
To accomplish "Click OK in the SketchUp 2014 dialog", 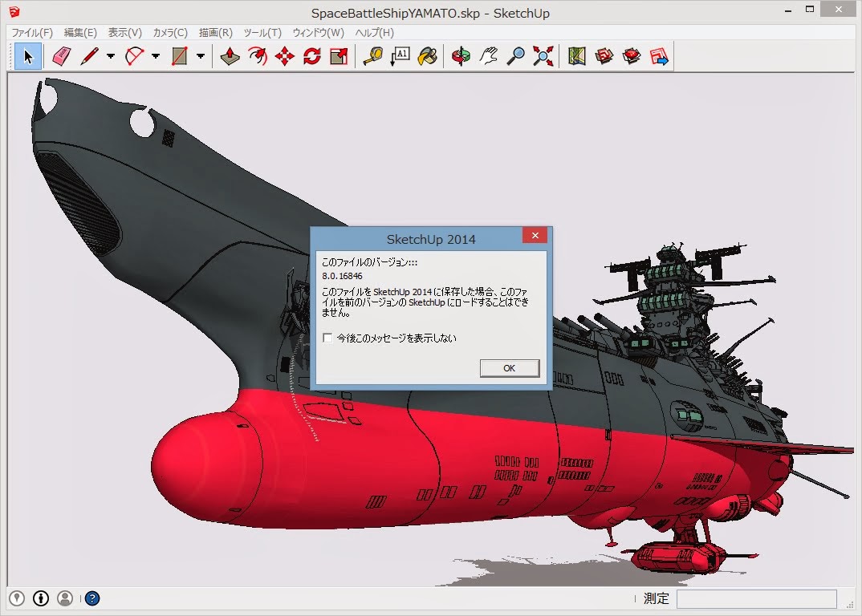I will coord(510,368).
